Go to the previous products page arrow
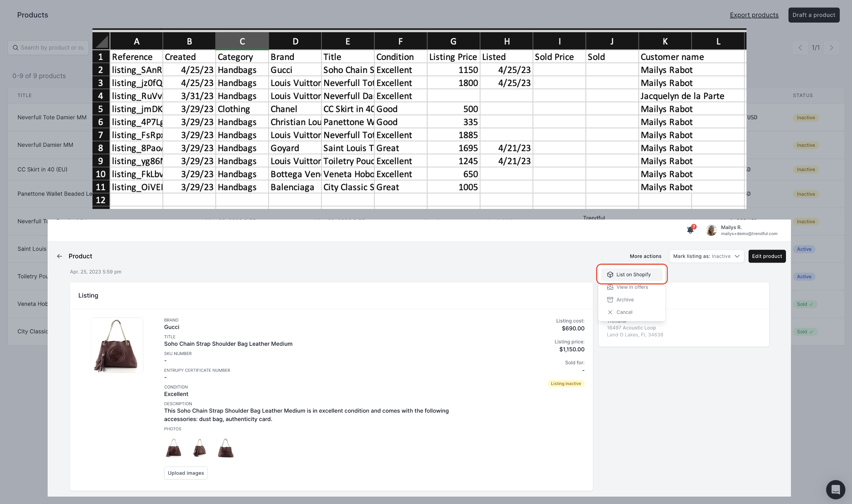The image size is (852, 504). pyautogui.click(x=800, y=48)
